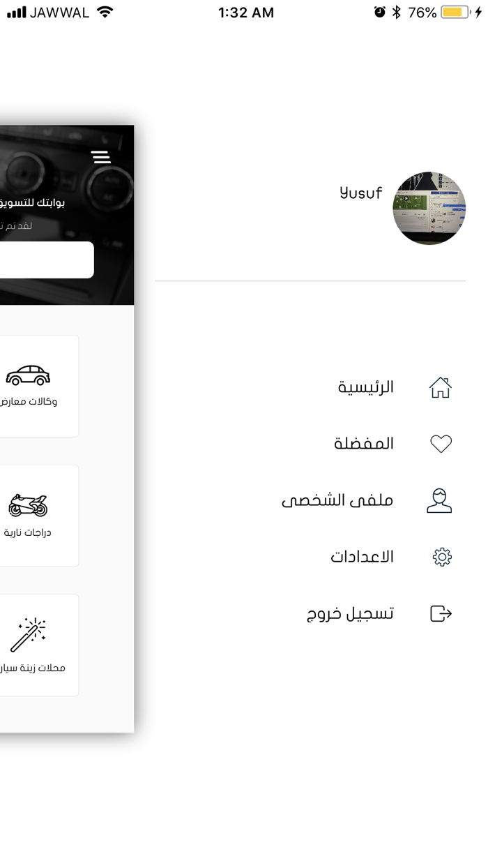Tap the Yusuf profile picture
Viewport: 488px width, 868px height.
tap(429, 208)
